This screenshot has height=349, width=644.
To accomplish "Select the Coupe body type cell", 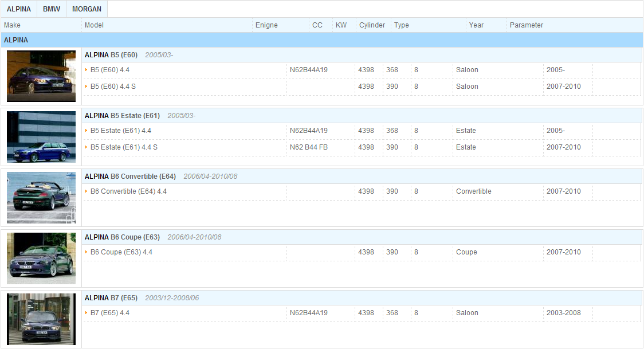I will [x=466, y=252].
